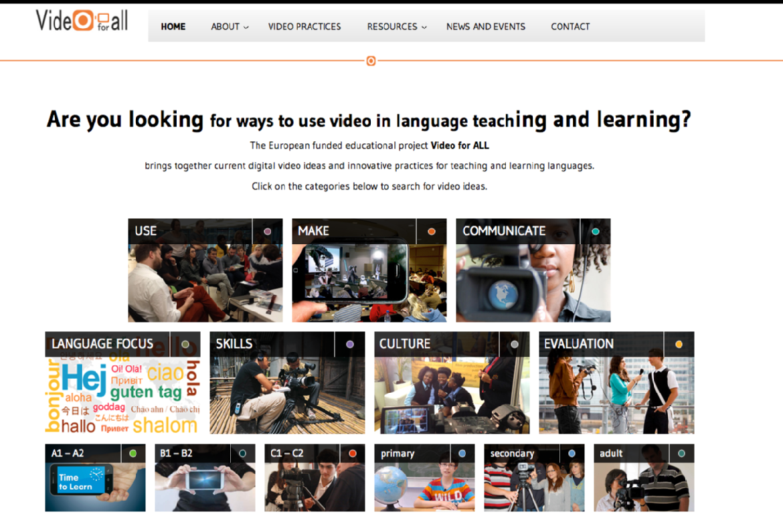This screenshot has height=532, width=783.
Task: Expand the ABOUT dropdown menu
Action: [230, 27]
